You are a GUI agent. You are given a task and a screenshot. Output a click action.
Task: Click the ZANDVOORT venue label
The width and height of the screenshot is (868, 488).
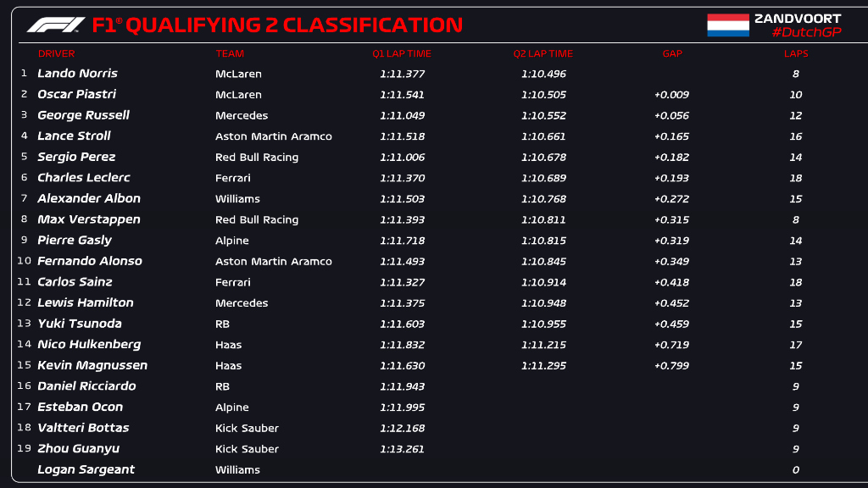point(798,19)
